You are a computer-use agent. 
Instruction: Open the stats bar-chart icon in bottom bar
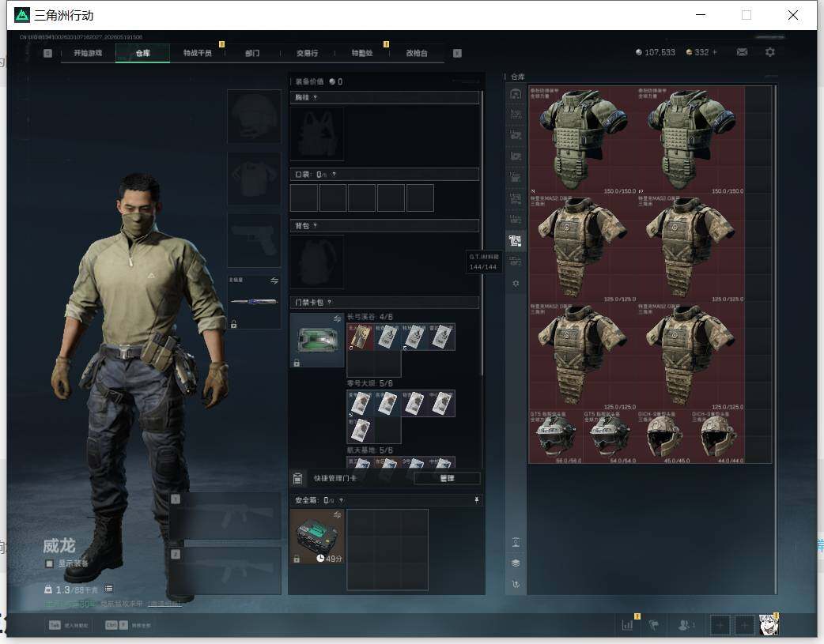pyautogui.click(x=627, y=625)
